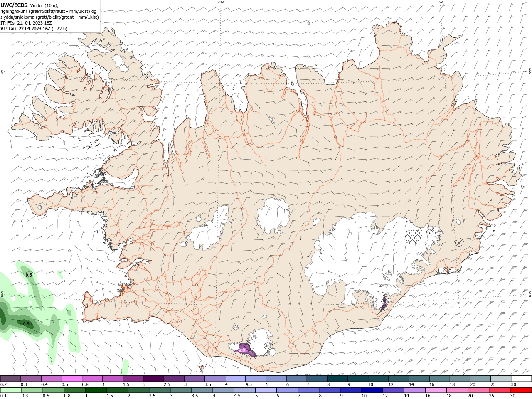532x399 pixels.
Task: Click the 'IT: Fös. 21.04.2023 18Z' initial time
Action: pyautogui.click(x=26, y=23)
